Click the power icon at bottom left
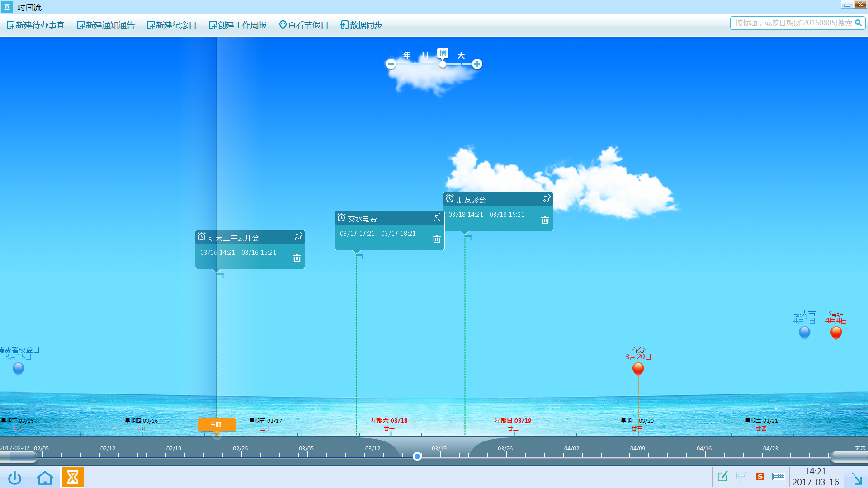 point(15,477)
